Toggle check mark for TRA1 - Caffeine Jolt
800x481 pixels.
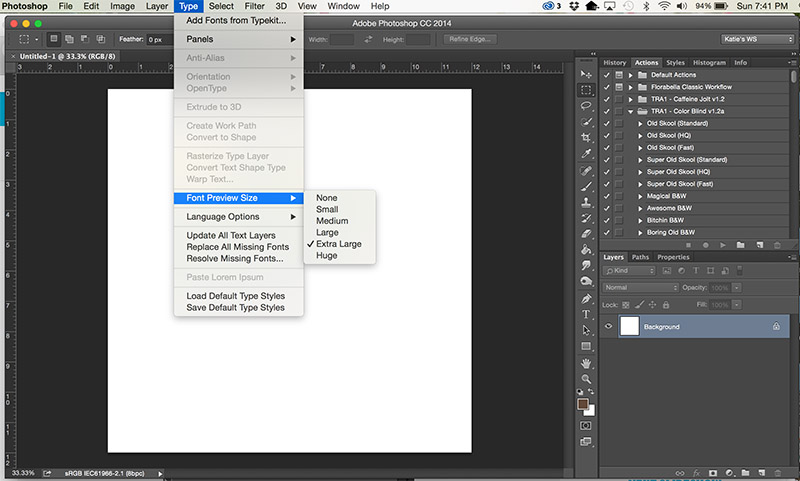(x=607, y=99)
